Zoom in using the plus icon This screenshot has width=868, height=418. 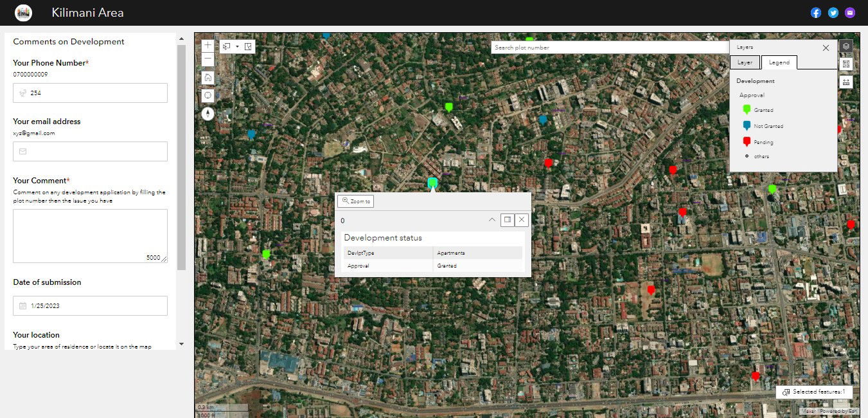(x=208, y=45)
